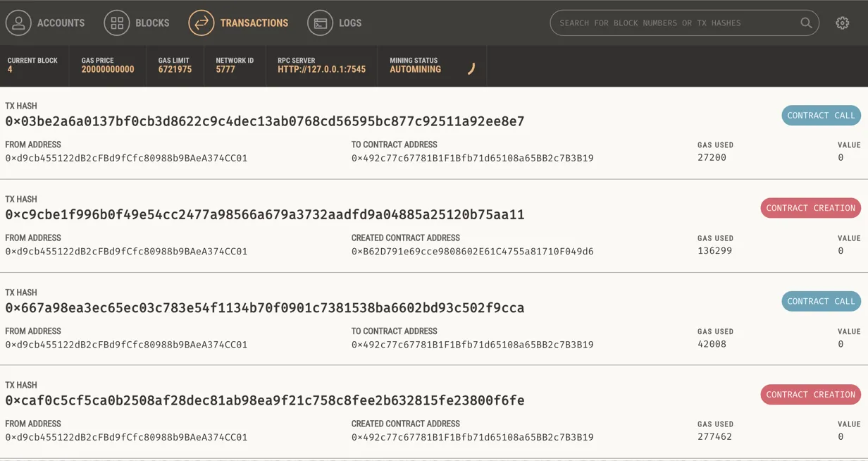Screen dimensions: 868x461
Task: Click created contract address of tx 0xcaf0c5cf
Action: 473,437
